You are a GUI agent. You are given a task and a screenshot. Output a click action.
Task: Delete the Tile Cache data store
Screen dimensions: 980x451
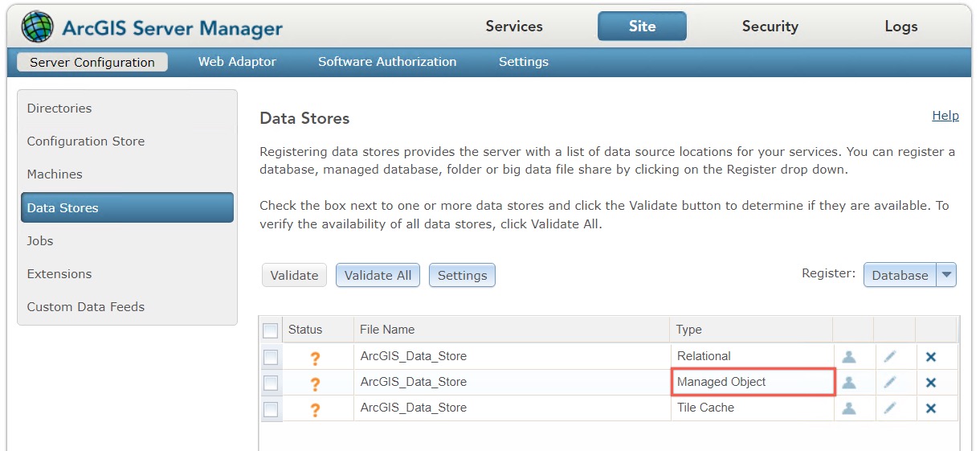931,408
